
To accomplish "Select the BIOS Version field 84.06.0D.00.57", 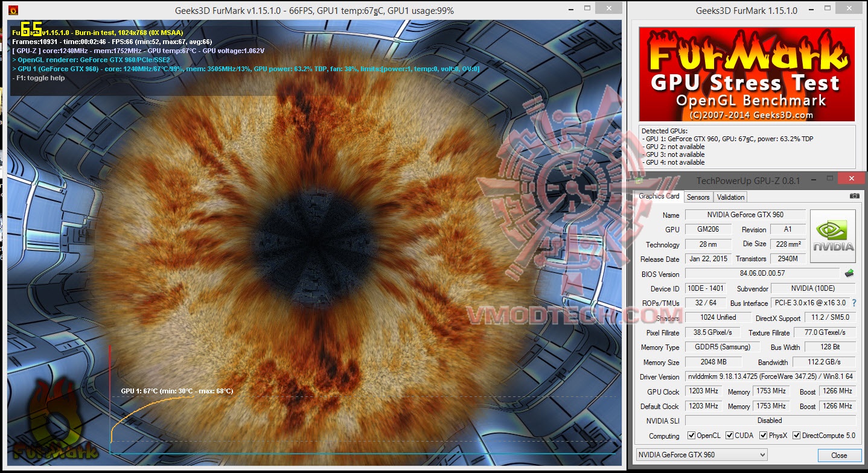I will [762, 273].
